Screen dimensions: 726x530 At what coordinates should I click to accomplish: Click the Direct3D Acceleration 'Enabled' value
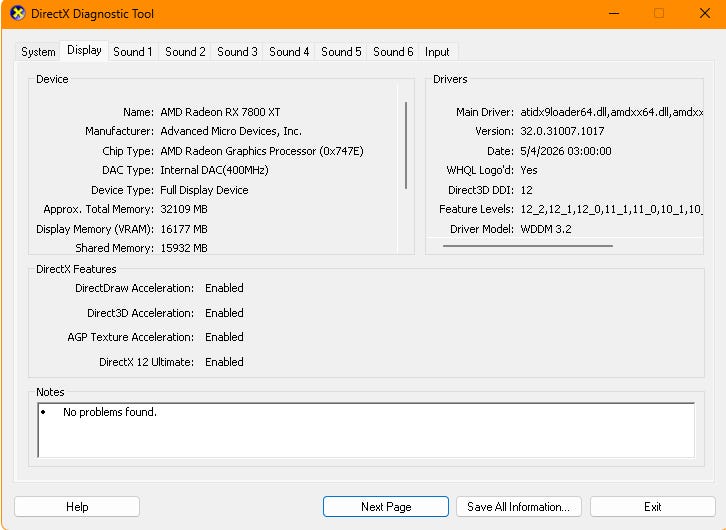pyautogui.click(x=224, y=313)
